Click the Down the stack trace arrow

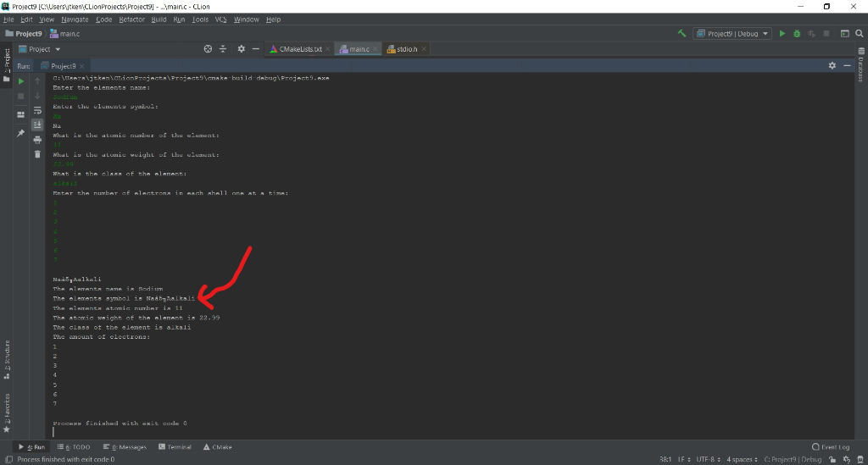pyautogui.click(x=37, y=96)
